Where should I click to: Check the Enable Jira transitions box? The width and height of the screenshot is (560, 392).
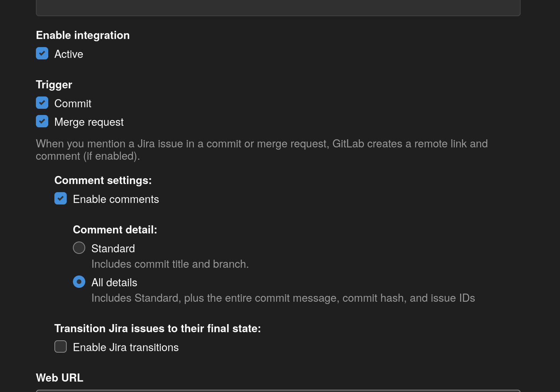(x=61, y=346)
